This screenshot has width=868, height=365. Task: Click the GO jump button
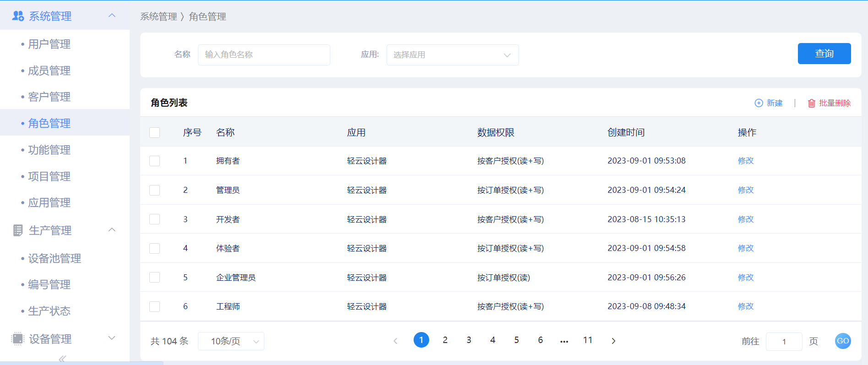point(843,341)
